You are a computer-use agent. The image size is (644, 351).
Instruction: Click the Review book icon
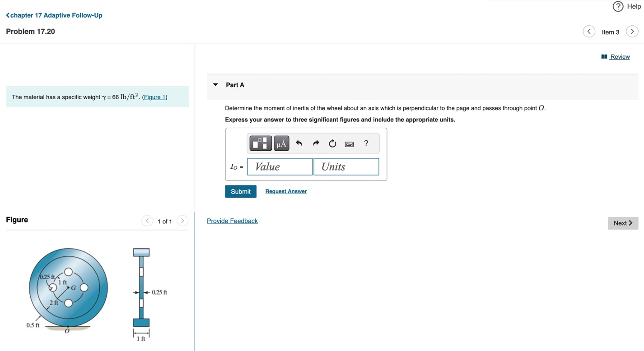[x=604, y=57]
